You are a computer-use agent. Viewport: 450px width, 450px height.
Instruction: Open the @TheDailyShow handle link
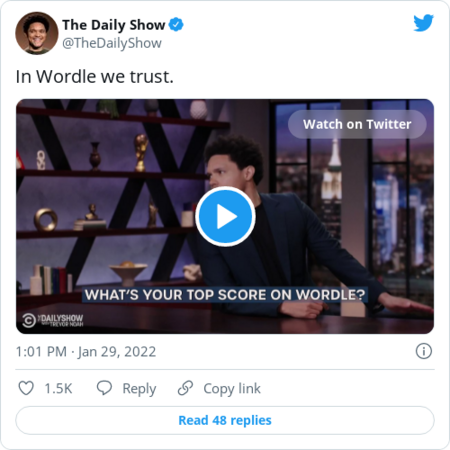pyautogui.click(x=112, y=43)
